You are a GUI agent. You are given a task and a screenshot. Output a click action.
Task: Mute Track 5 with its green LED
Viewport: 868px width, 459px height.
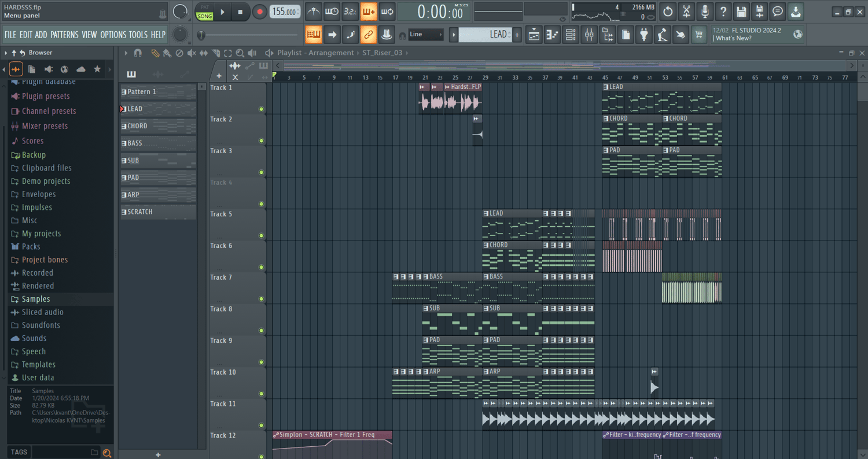[262, 235]
